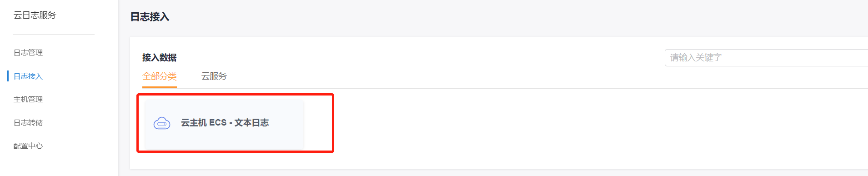The image size is (868, 176).
Task: Switch to the 云服务 tab
Action: pyautogui.click(x=214, y=76)
